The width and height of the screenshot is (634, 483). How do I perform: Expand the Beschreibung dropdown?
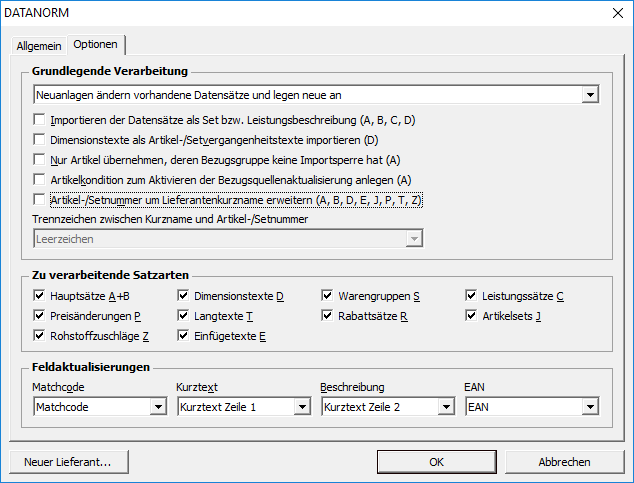[x=446, y=407]
